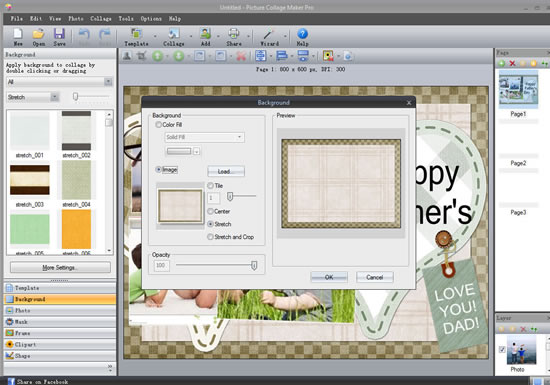550x385 pixels.
Task: Toggle the Photo layer checkbox
Action: point(502,349)
